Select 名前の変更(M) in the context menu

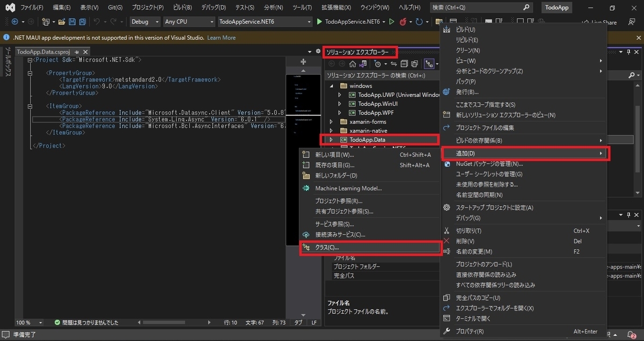524,251
